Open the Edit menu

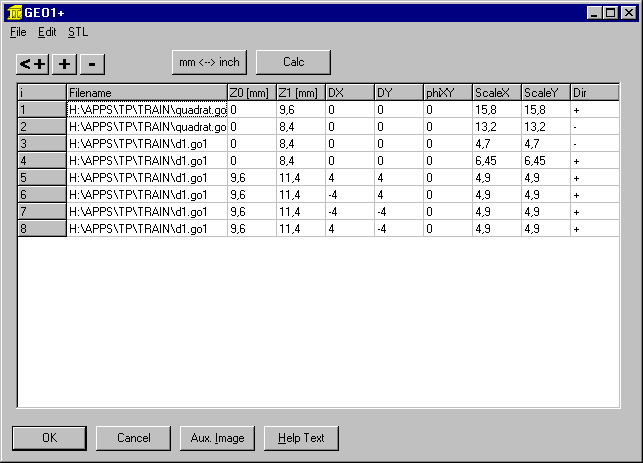click(x=47, y=32)
